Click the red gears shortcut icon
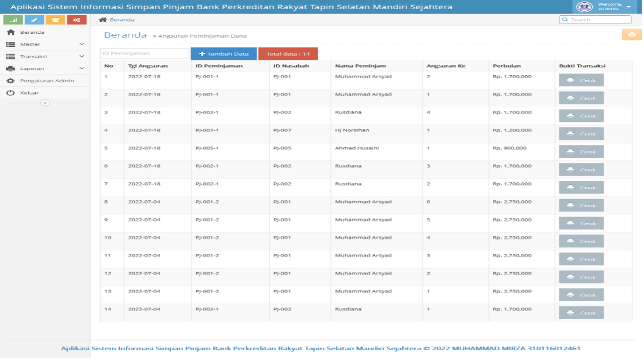The height and width of the screenshot is (360, 644). coord(77,20)
